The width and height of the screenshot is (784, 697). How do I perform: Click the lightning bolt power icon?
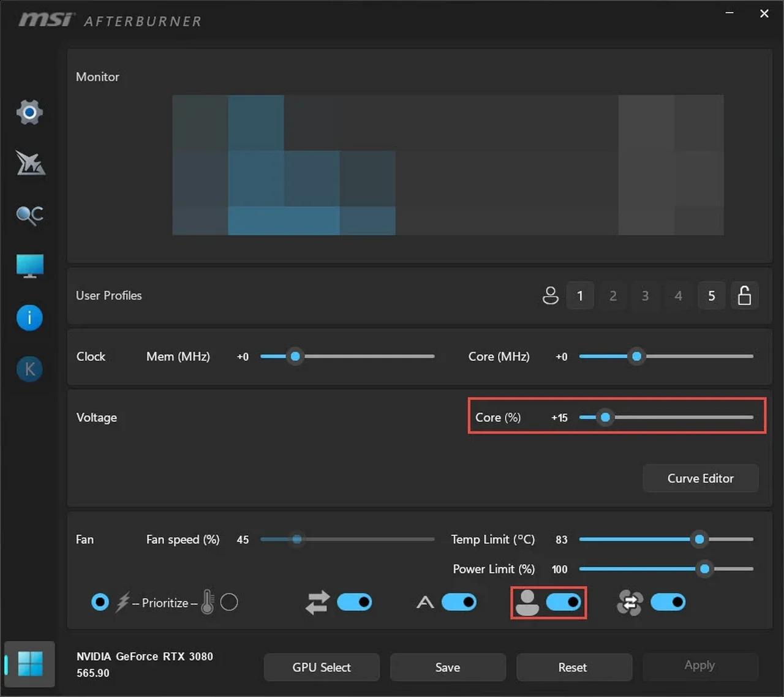pos(122,602)
